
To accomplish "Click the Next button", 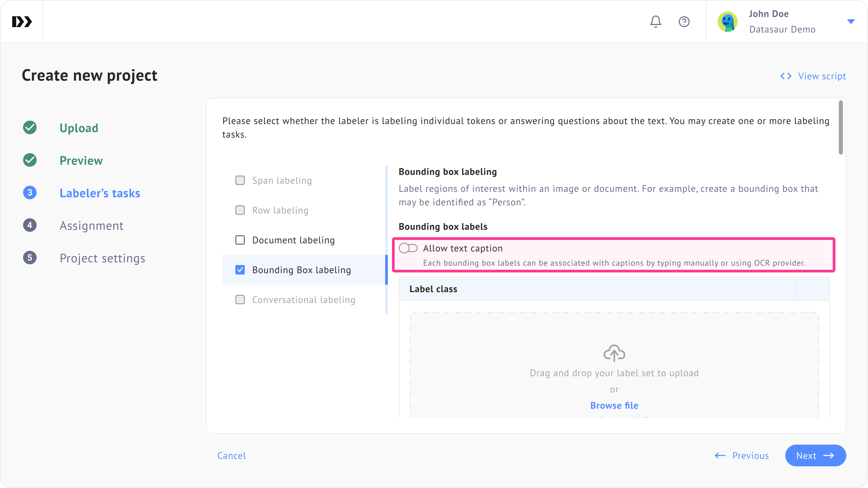I will click(x=815, y=455).
